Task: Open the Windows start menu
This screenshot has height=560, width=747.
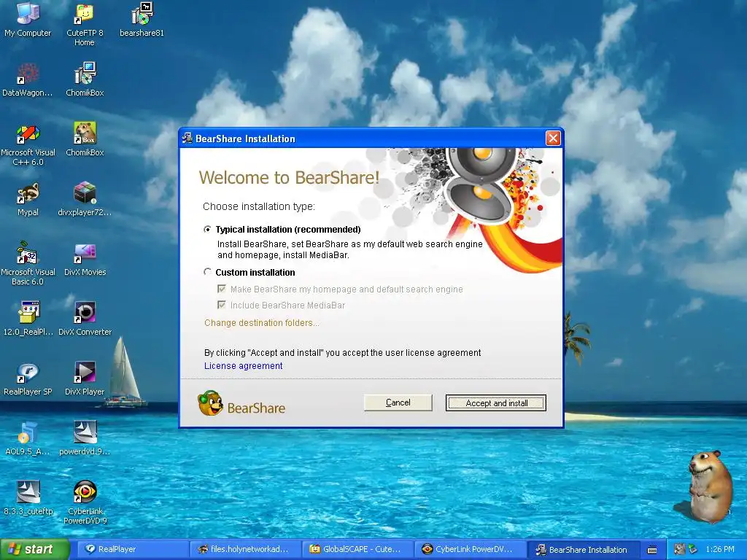Action: pyautogui.click(x=35, y=549)
